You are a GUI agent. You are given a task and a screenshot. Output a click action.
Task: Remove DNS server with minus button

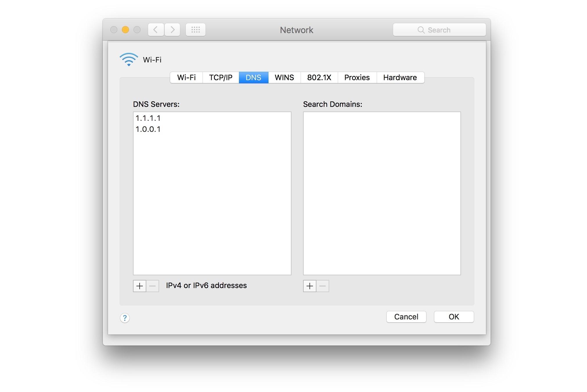[152, 286]
